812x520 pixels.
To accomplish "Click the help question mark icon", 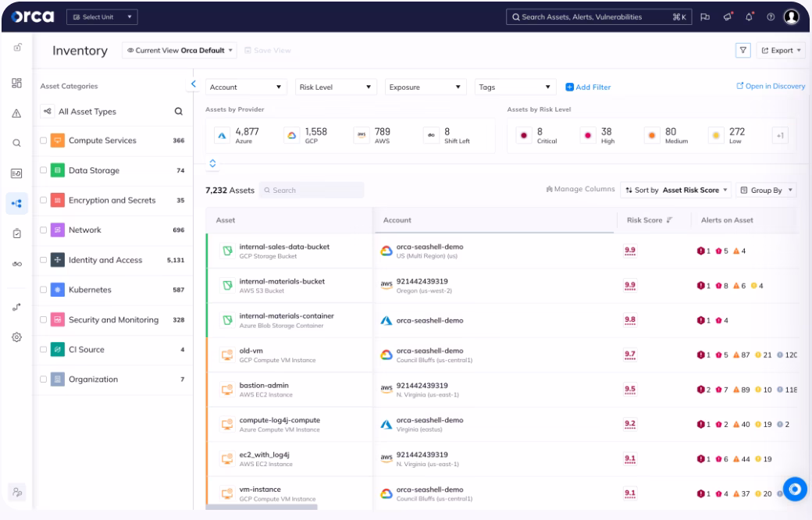I will coord(770,16).
